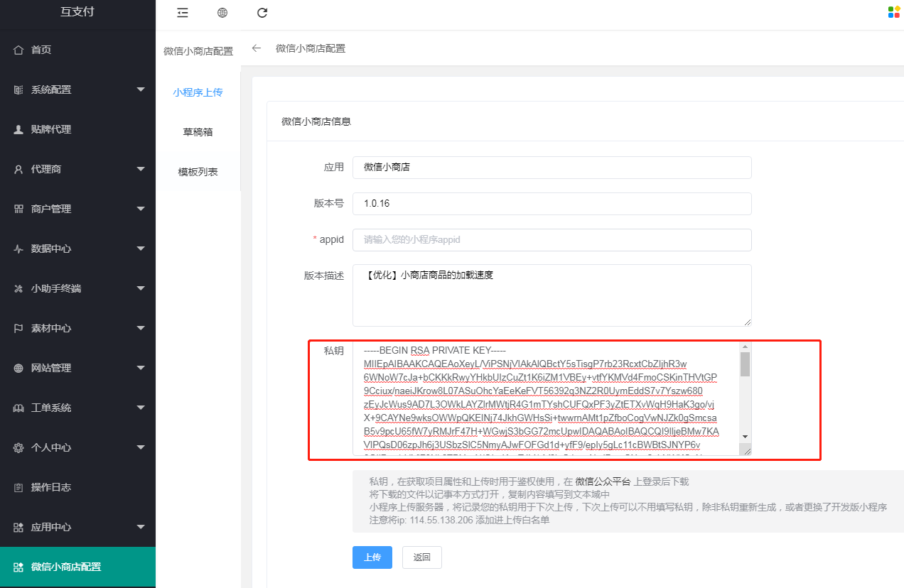
Task: Open the website globe icon in top bar
Action: 222,12
